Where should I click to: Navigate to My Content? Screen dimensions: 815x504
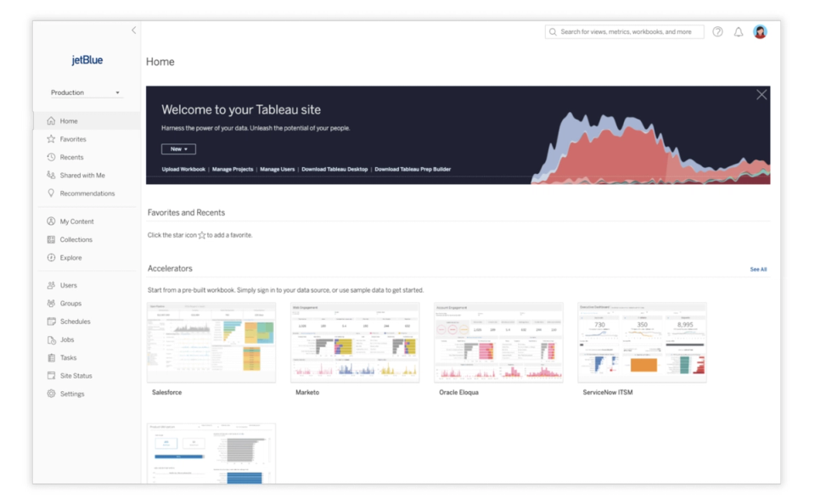coord(77,221)
